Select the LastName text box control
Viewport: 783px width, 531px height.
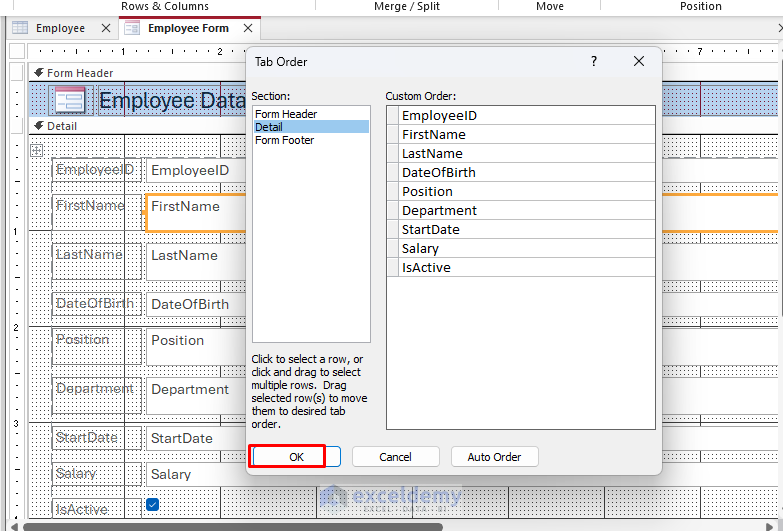click(x=196, y=261)
